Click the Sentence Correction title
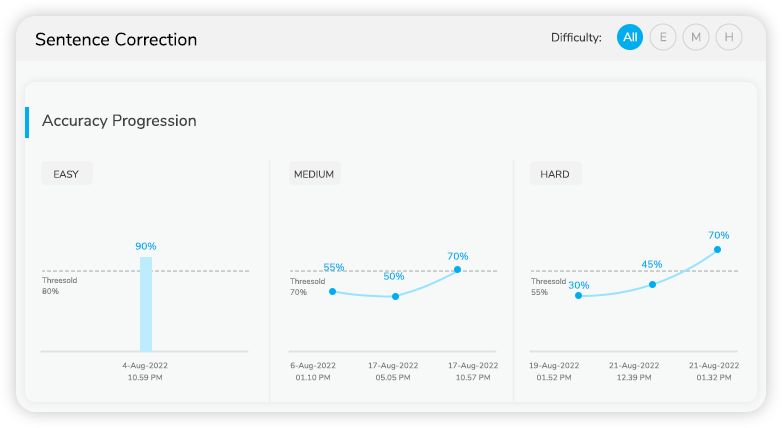Image resolution: width=782 pixels, height=428 pixels. (x=116, y=39)
